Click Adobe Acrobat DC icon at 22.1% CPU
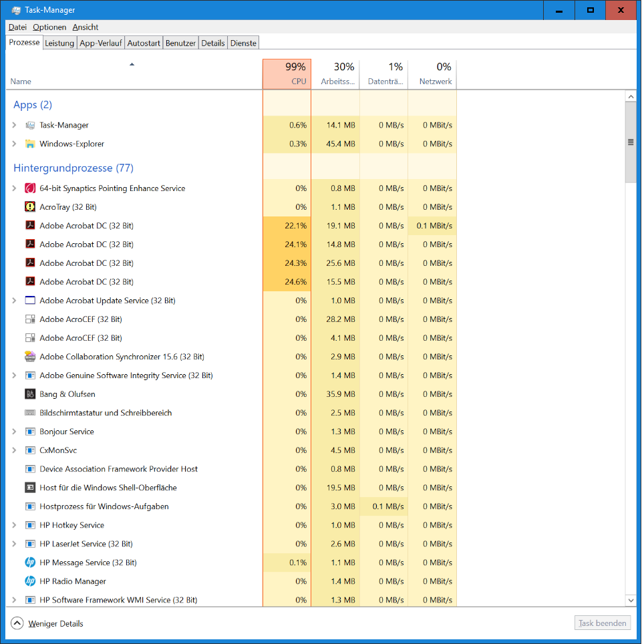Image resolution: width=644 pixels, height=644 pixels. 30,226
